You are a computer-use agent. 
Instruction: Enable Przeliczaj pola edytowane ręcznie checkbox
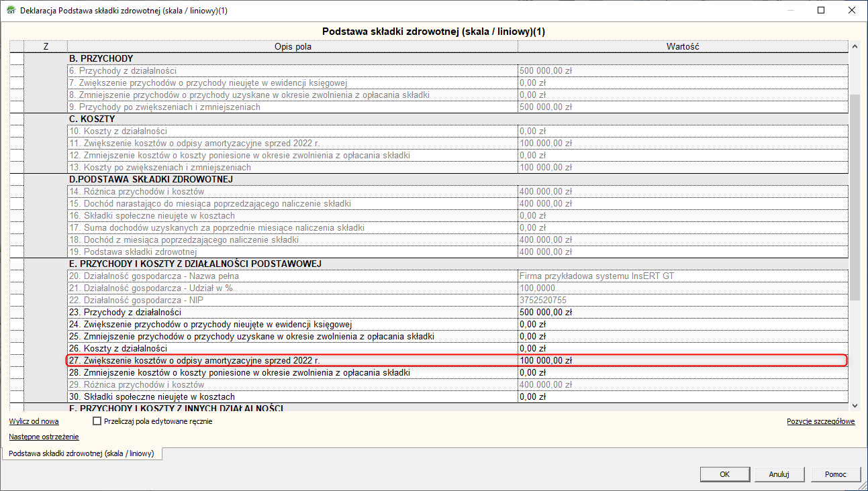tap(97, 421)
